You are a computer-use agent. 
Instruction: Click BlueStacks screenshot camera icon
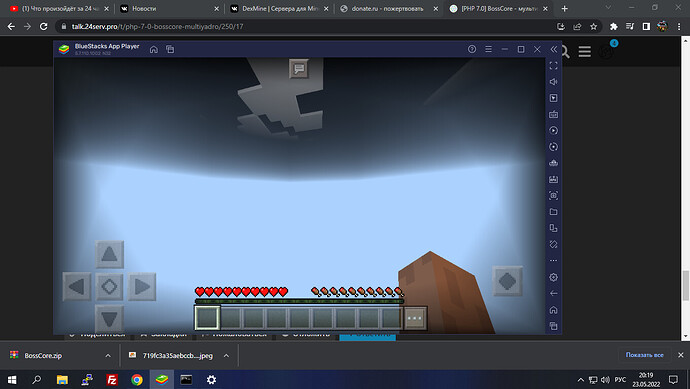point(554,195)
